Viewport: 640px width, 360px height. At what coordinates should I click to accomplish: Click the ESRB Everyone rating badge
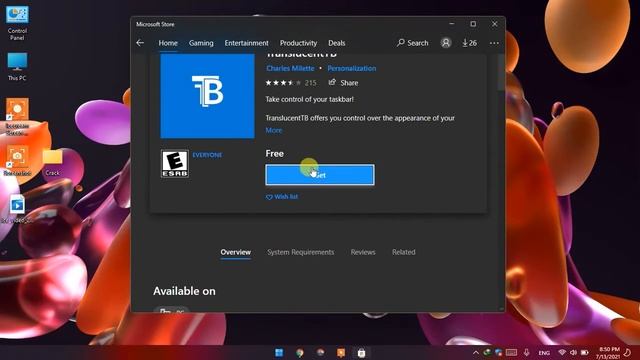tap(175, 164)
